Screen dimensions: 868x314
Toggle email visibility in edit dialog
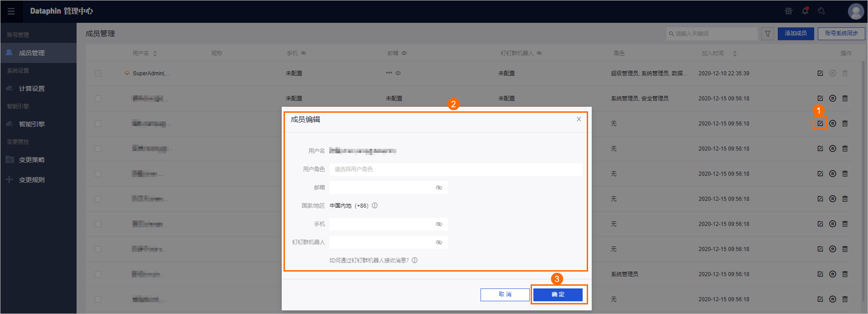click(x=439, y=188)
